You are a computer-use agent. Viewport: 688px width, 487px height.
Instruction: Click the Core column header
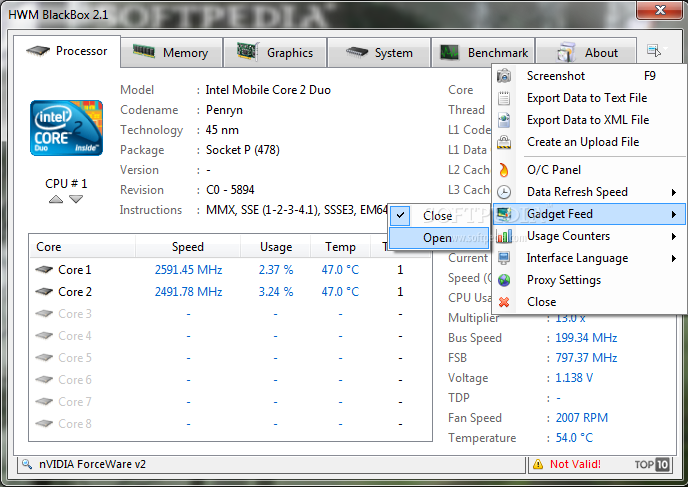point(82,247)
